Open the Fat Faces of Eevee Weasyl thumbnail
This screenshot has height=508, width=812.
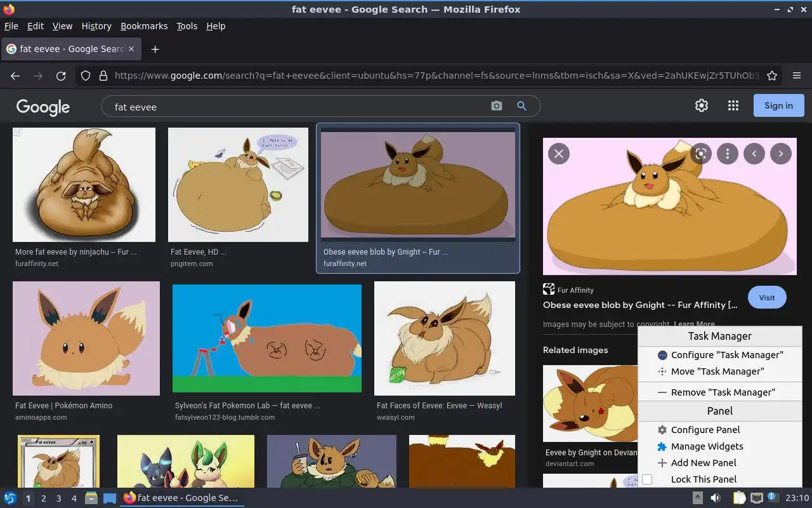tap(445, 338)
